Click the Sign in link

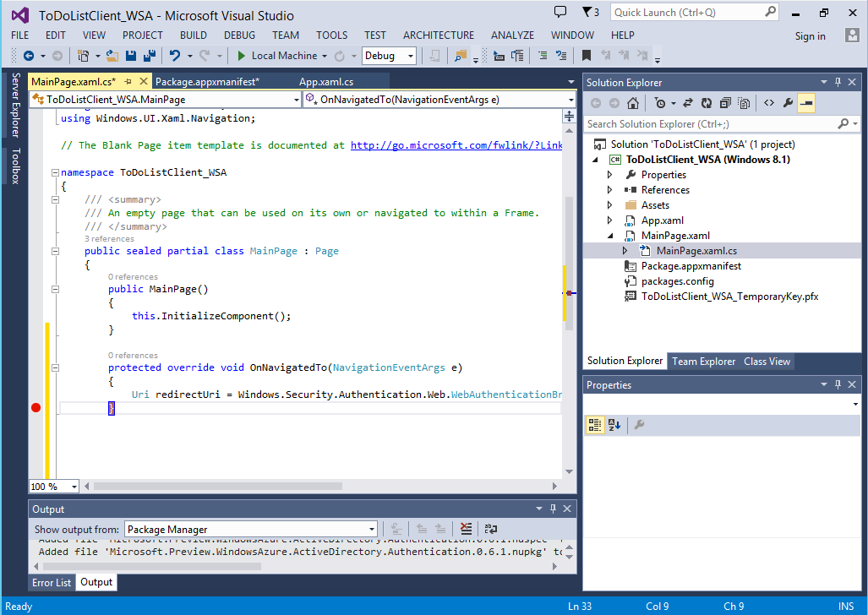(x=811, y=36)
